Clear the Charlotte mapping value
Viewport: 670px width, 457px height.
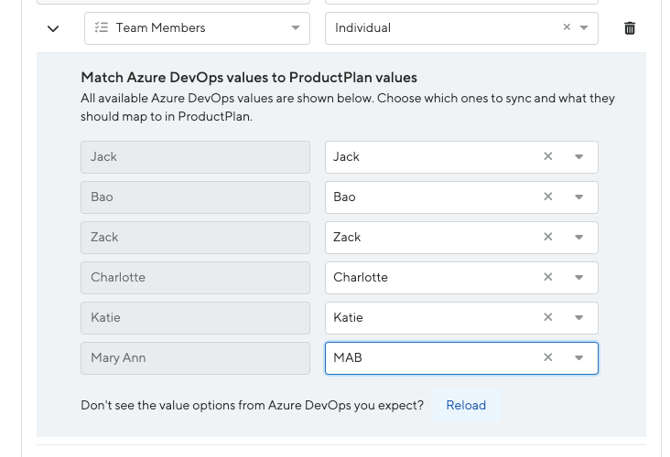pyautogui.click(x=547, y=277)
